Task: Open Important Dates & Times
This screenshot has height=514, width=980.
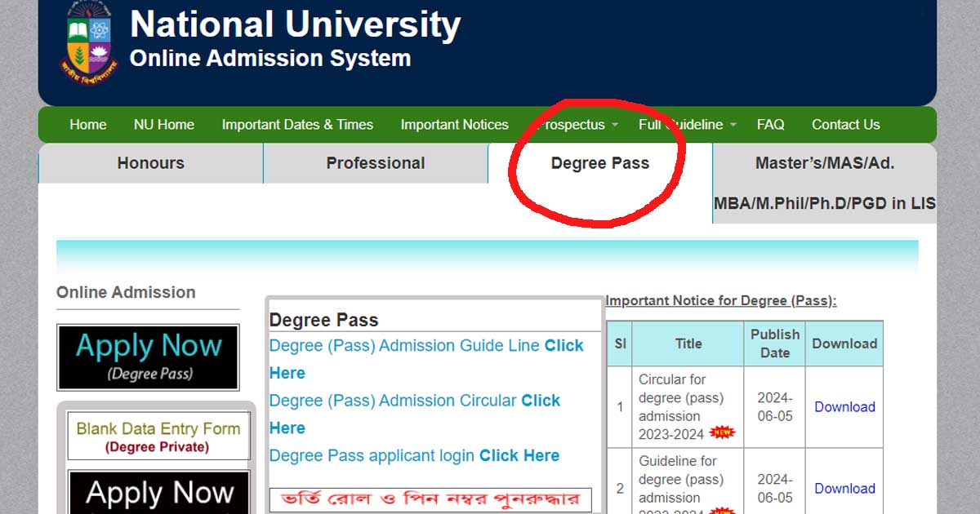Action: click(297, 125)
